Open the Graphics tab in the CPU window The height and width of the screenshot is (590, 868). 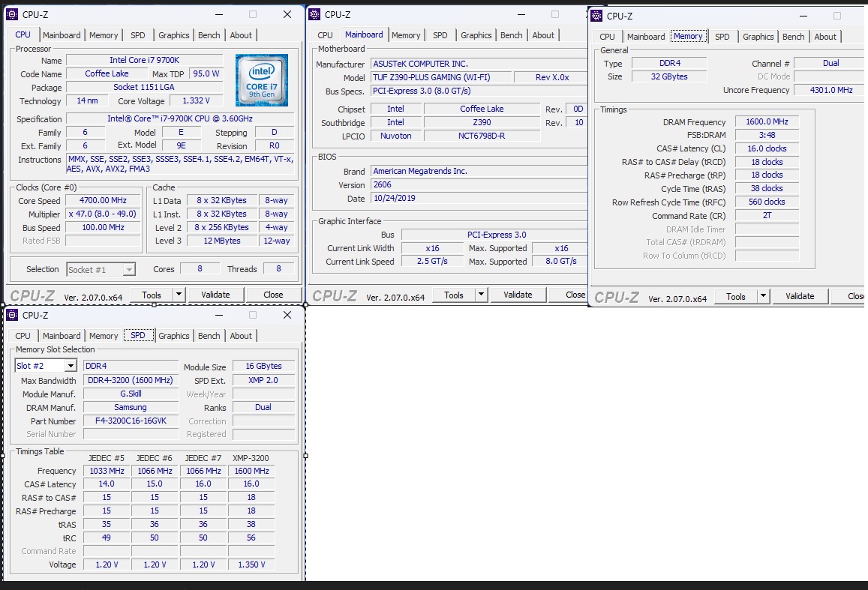174,34
